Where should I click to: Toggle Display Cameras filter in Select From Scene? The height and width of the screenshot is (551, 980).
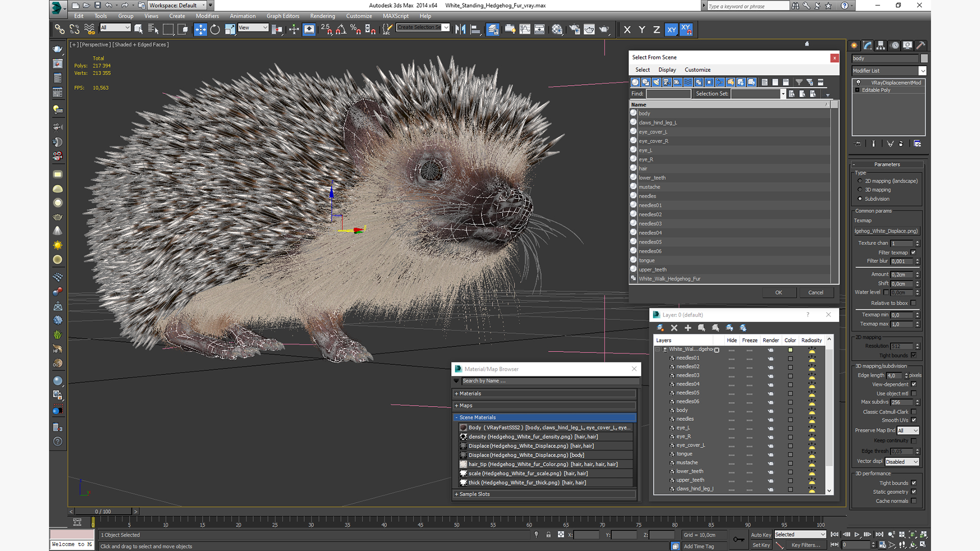point(667,82)
